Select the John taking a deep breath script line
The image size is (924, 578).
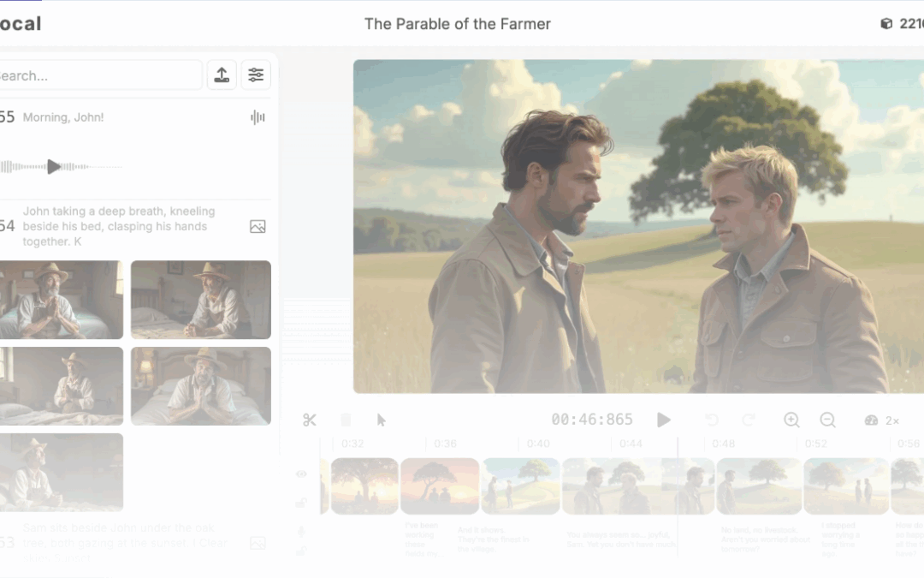(118, 226)
